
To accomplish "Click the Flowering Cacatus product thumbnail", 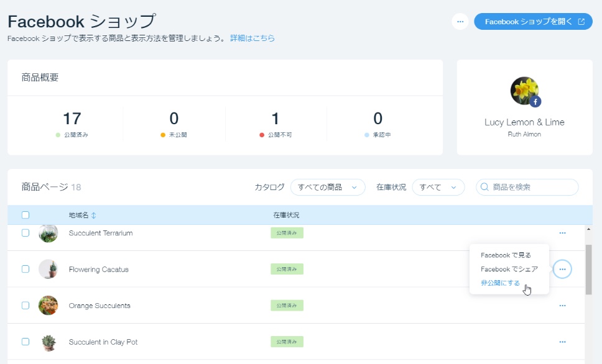I will point(49,269).
